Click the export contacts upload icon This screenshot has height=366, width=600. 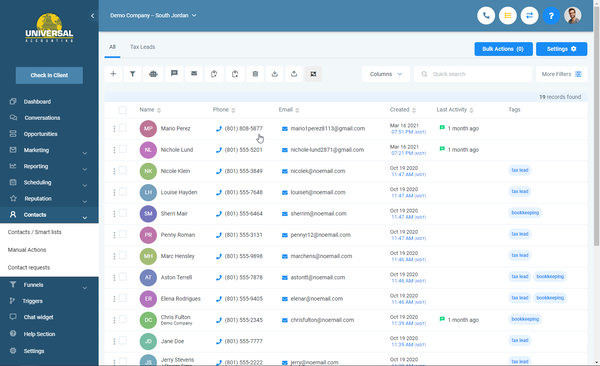(294, 74)
